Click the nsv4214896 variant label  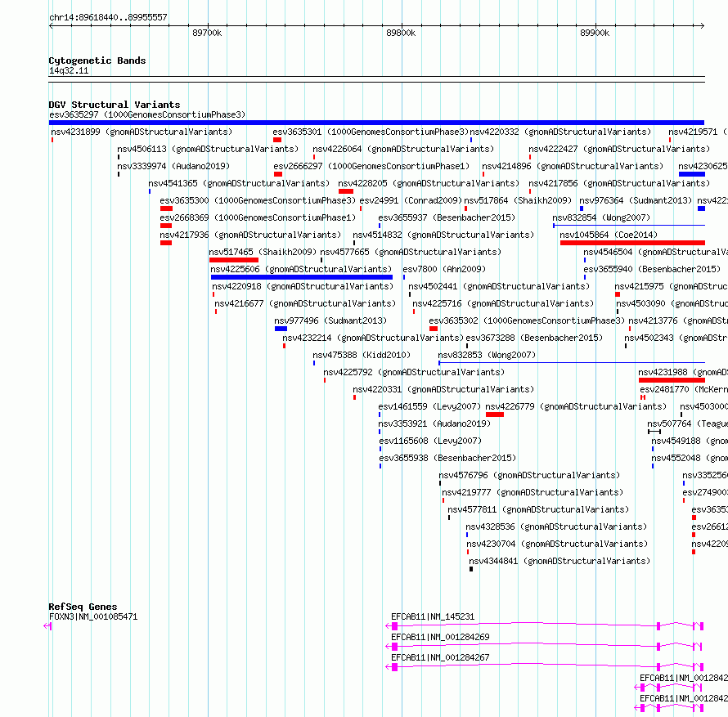tap(573, 166)
